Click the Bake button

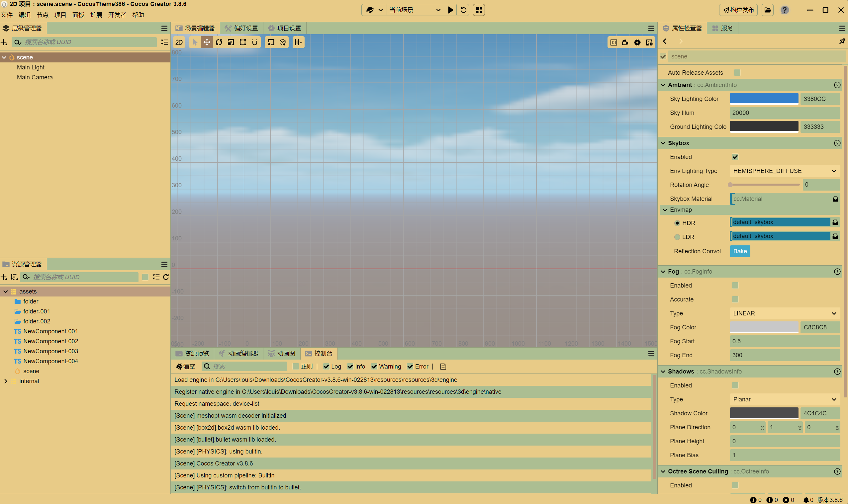740,251
